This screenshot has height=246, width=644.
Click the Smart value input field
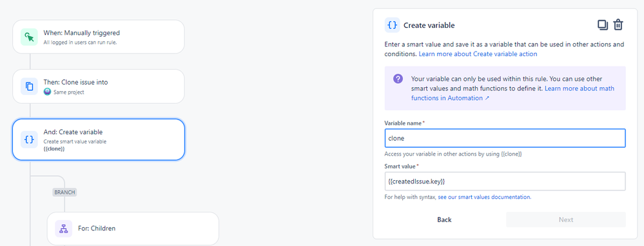click(505, 181)
